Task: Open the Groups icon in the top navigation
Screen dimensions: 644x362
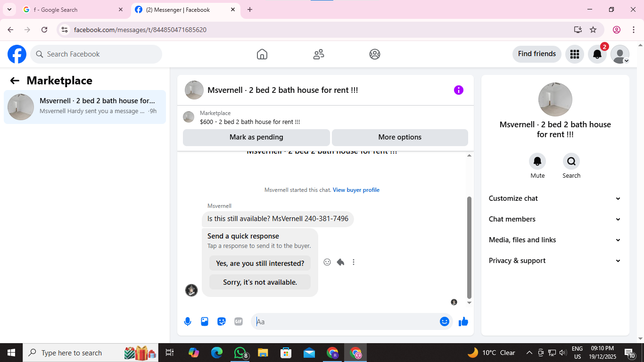Action: click(x=375, y=54)
